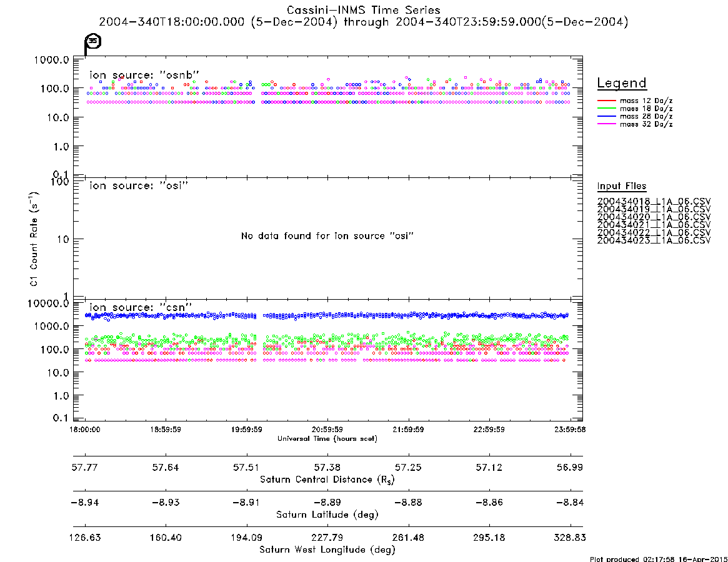Click the -8.86 latitude value
Screen dimensions: 728x562
pos(489,503)
